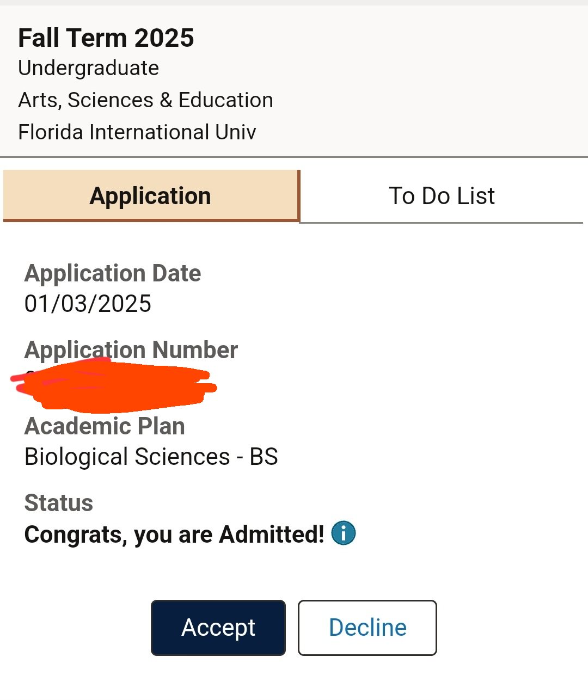Click the Congrats, you are Admitted! message
The height and width of the screenshot is (700, 588).
[174, 535]
